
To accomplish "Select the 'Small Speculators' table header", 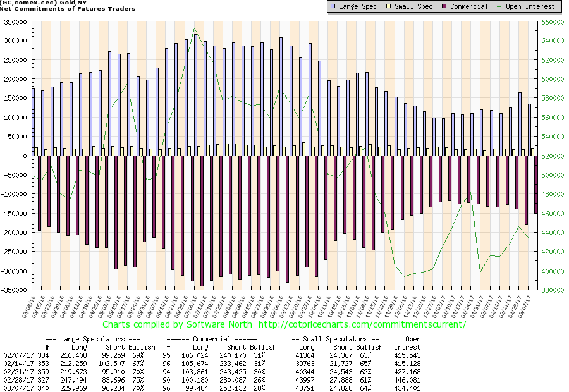I will coord(335,340).
